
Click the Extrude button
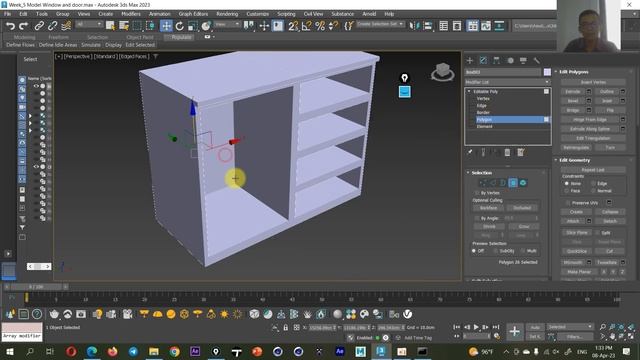point(573,91)
